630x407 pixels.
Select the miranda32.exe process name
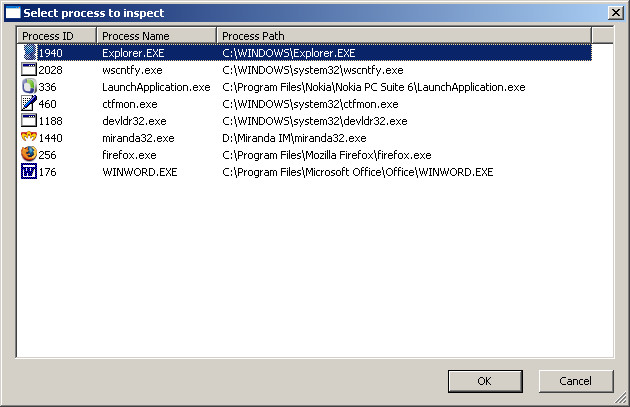138,138
